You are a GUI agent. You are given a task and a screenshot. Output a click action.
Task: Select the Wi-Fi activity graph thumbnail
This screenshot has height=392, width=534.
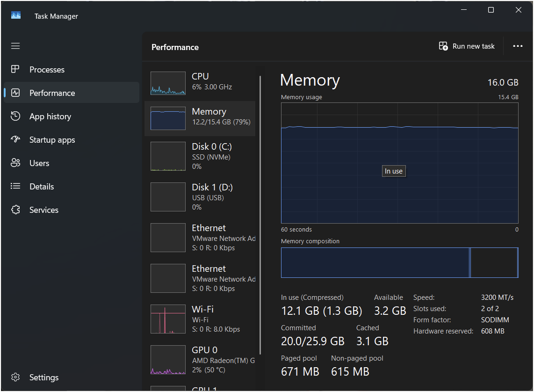(168, 319)
